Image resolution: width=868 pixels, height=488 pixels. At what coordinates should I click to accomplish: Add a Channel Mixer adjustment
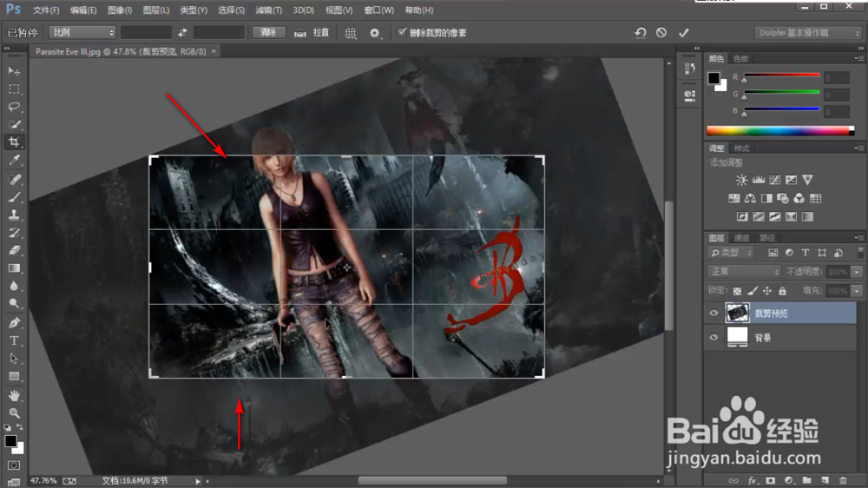pyautogui.click(x=799, y=198)
